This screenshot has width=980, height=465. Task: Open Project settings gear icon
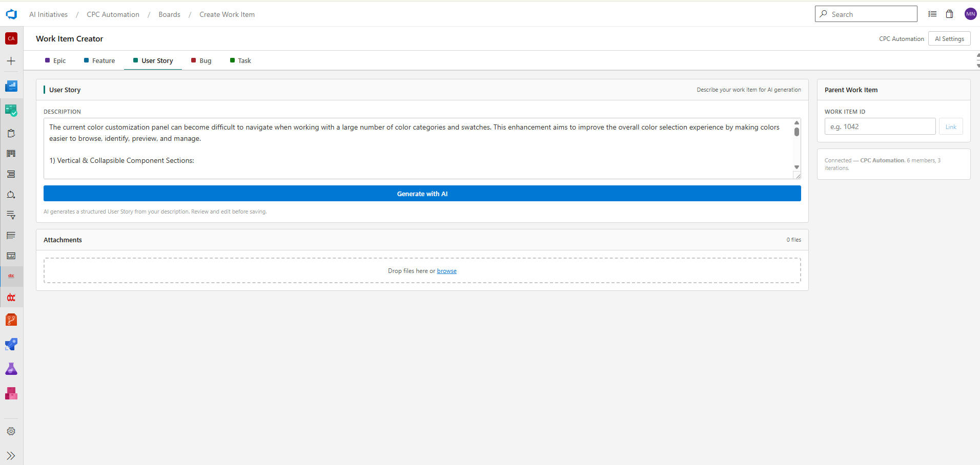[x=11, y=431]
